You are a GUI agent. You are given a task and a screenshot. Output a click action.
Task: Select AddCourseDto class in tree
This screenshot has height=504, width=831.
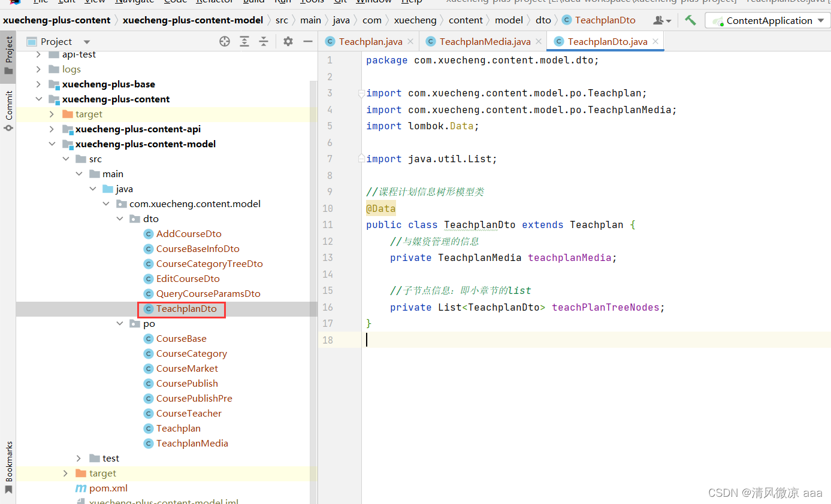pyautogui.click(x=189, y=233)
